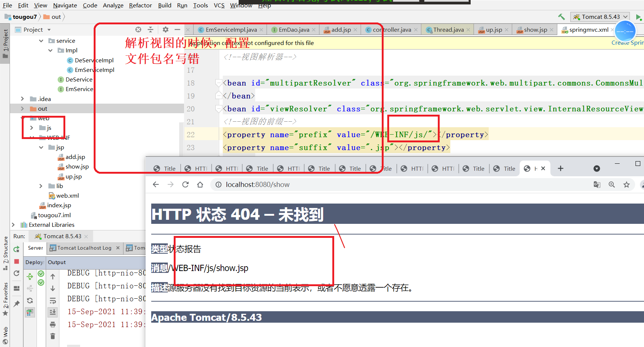
Task: Open the VCS menu
Action: [219, 5]
